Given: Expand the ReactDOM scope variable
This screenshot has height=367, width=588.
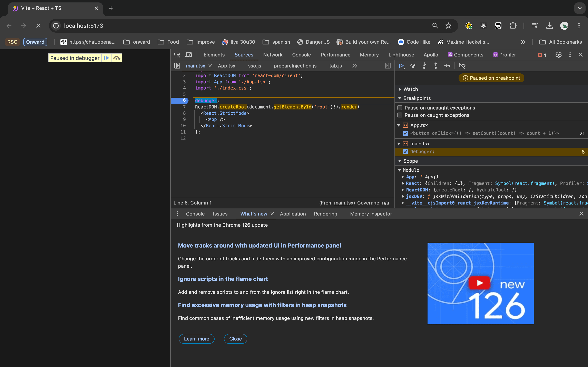Looking at the screenshot, I should click(x=403, y=190).
